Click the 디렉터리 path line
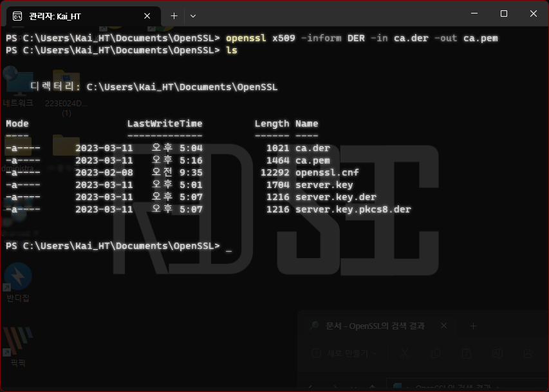The image size is (549, 392). [154, 86]
